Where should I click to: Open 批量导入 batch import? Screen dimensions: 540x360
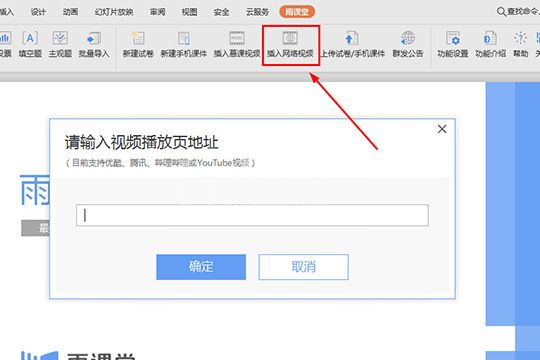click(x=94, y=44)
